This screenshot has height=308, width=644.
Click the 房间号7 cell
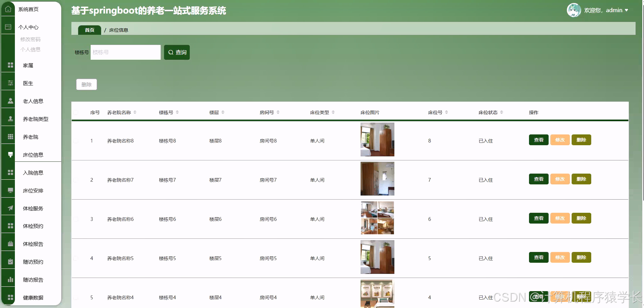pos(268,180)
